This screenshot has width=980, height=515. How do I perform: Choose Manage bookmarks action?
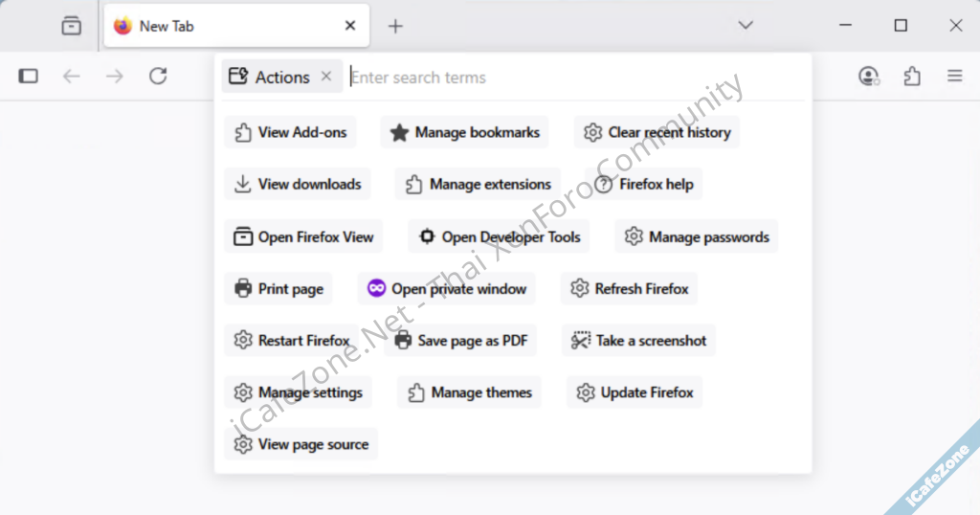464,132
